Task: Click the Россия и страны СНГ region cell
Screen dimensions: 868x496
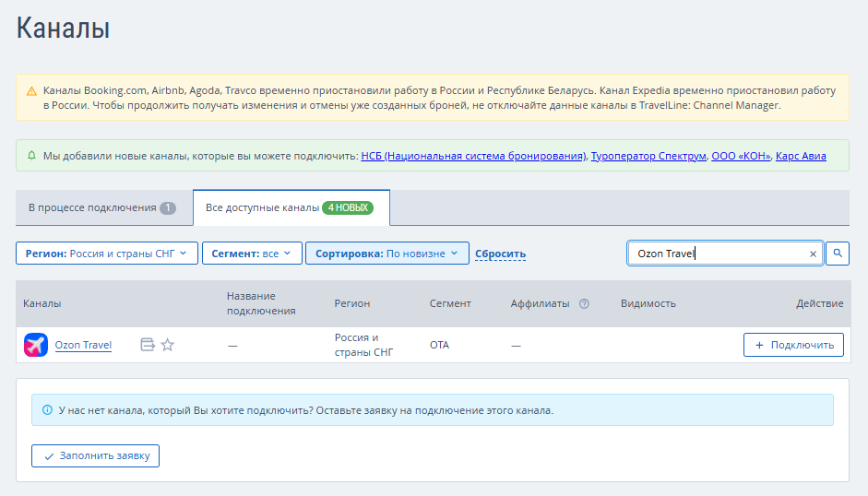Action: pyautogui.click(x=364, y=345)
